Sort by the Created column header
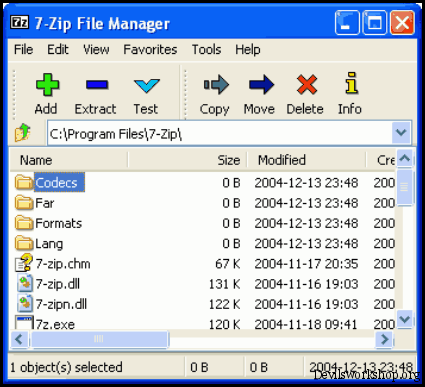425x387 pixels. pyautogui.click(x=380, y=160)
